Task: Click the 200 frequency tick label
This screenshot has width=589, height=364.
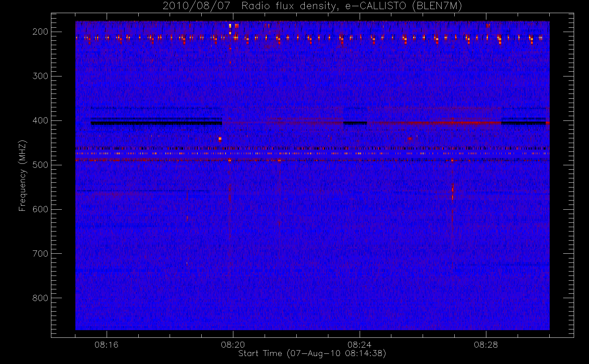Action: tap(40, 32)
